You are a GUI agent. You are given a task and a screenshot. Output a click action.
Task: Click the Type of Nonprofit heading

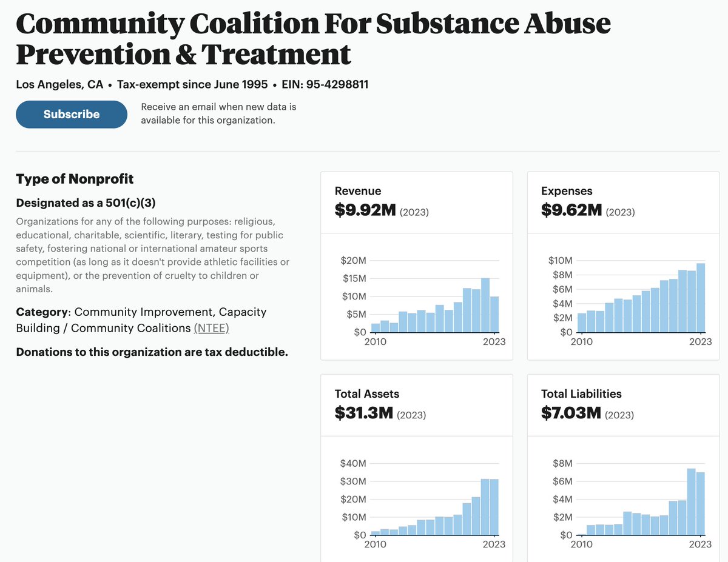(x=75, y=179)
